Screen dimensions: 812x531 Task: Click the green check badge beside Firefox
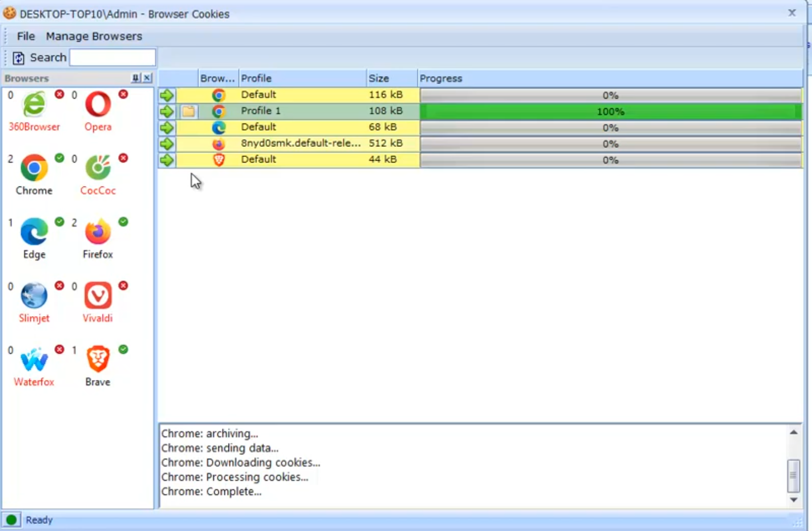tap(123, 222)
